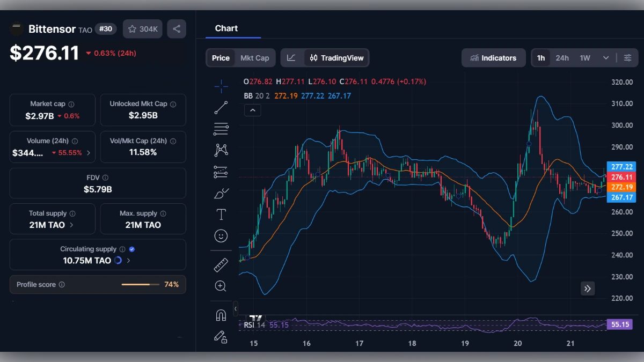Open the timeframe dropdown chevron

click(x=604, y=57)
